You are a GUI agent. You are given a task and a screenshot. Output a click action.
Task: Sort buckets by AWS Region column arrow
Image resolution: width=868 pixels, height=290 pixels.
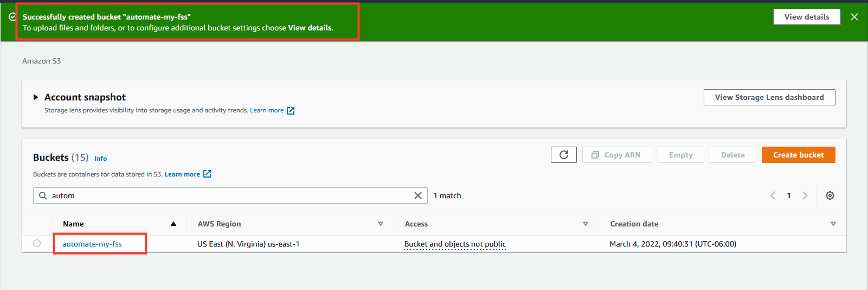(x=381, y=224)
